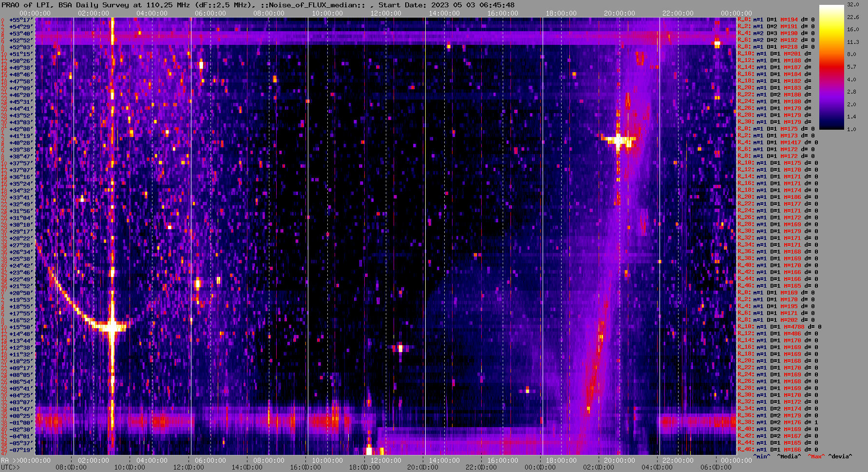Click declination label +33°41'
The height and width of the screenshot is (472, 868).
click(x=20, y=197)
